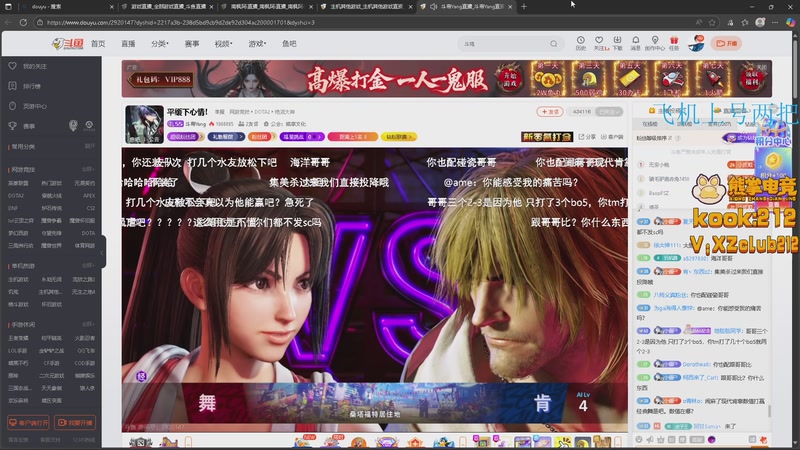Open the yellow 钻粉 pill with arrow
The width and height of the screenshot is (800, 450).
[x=398, y=137]
